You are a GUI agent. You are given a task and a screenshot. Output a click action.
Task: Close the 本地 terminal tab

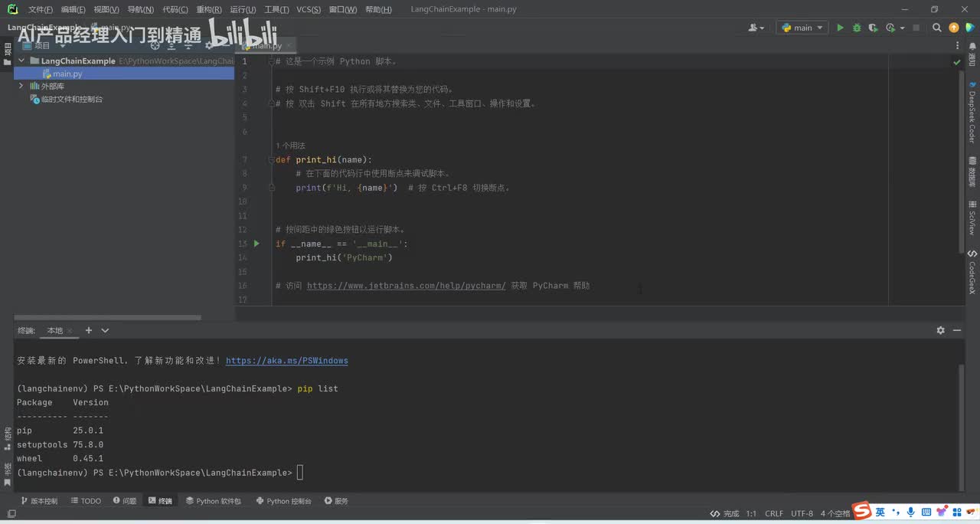[70, 331]
